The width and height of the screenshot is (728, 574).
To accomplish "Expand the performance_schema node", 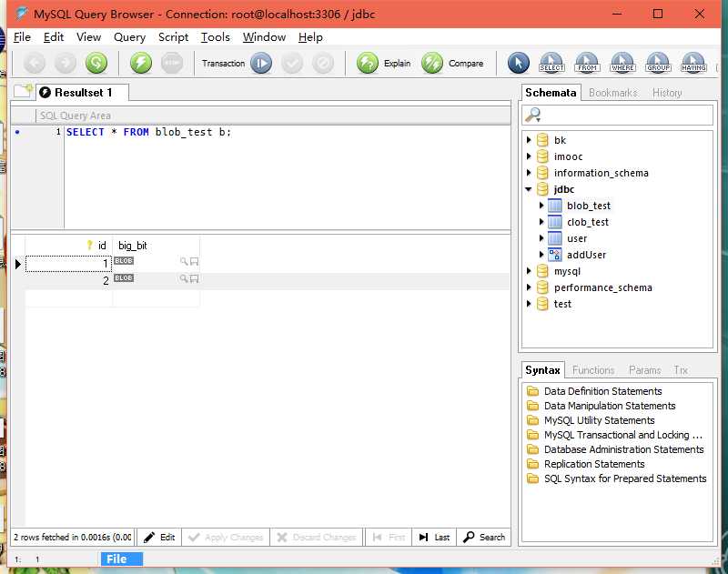I will pos(529,287).
